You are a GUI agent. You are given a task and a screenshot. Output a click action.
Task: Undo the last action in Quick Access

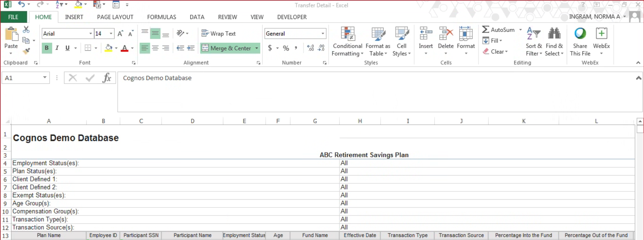(x=21, y=5)
